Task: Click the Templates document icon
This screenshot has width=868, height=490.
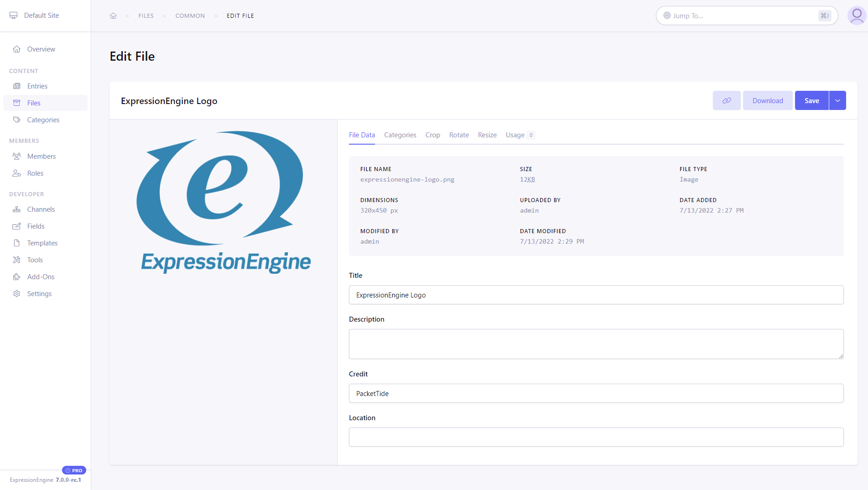Action: 17,243
